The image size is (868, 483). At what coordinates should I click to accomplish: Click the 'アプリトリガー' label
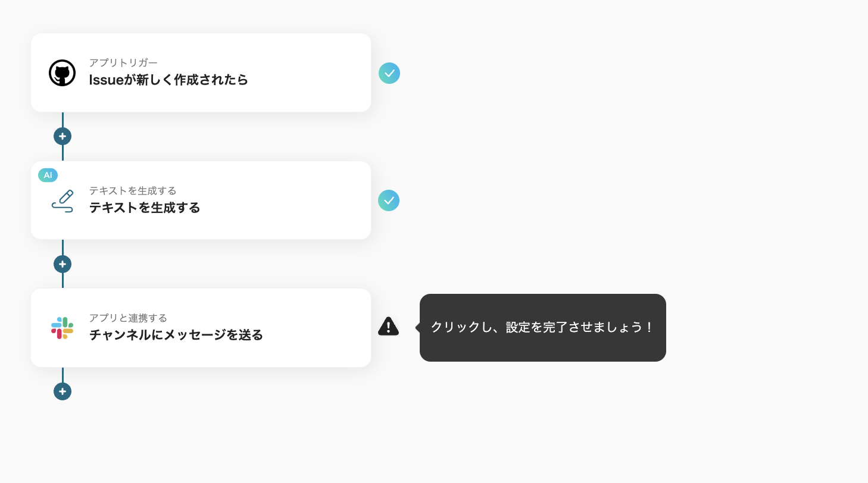[x=123, y=62]
